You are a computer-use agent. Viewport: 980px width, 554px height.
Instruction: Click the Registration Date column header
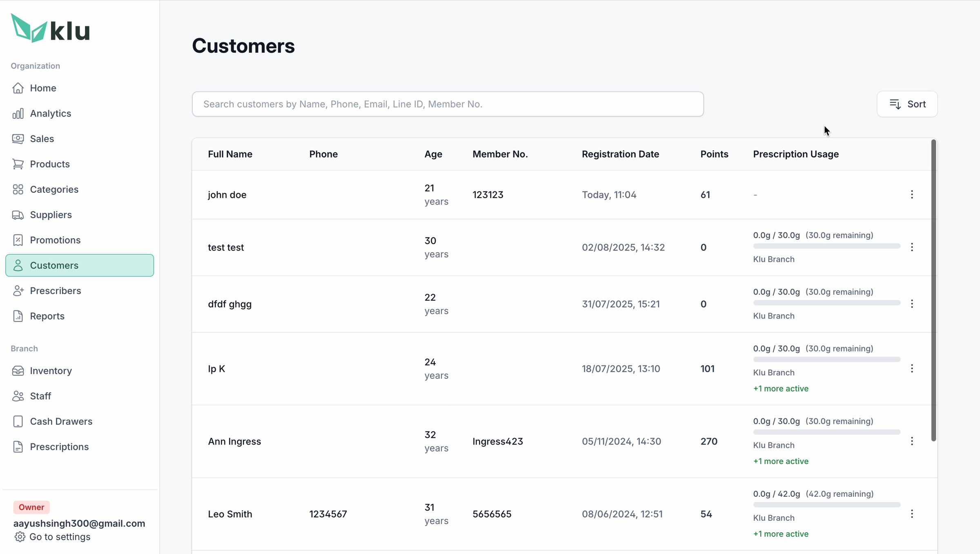point(620,154)
